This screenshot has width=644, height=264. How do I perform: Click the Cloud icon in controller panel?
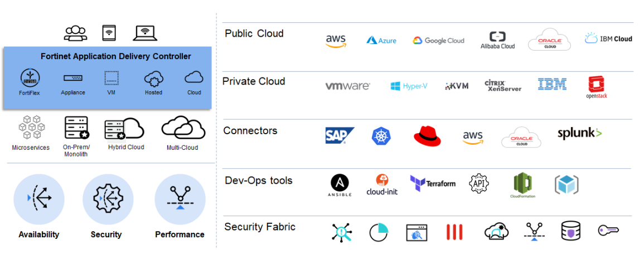tap(194, 77)
